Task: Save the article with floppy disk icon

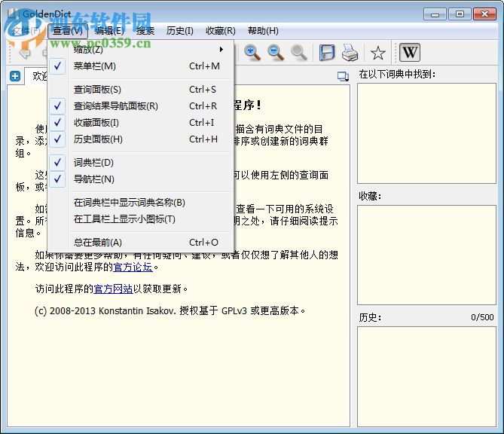Action: pos(326,53)
